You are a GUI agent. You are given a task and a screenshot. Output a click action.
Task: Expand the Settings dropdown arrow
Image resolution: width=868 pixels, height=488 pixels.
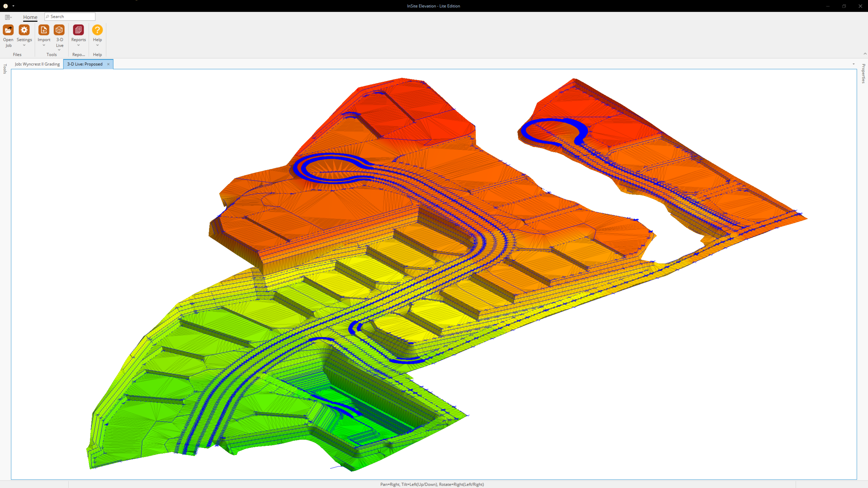pos(24,45)
